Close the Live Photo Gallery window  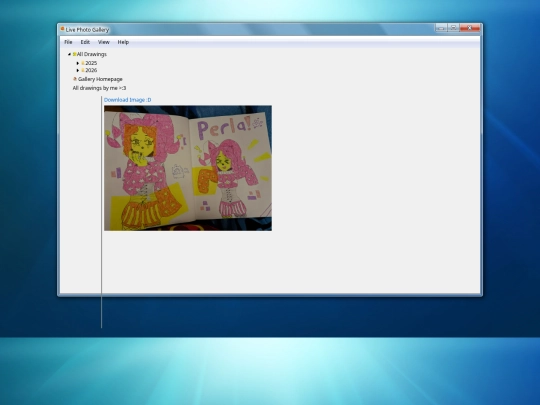pyautogui.click(x=470, y=28)
